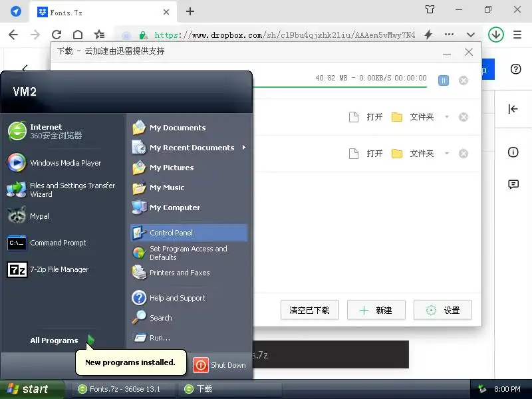Image resolution: width=532 pixels, height=399 pixels.
Task: Click the 360 browser compass logo
Action: 15,11
